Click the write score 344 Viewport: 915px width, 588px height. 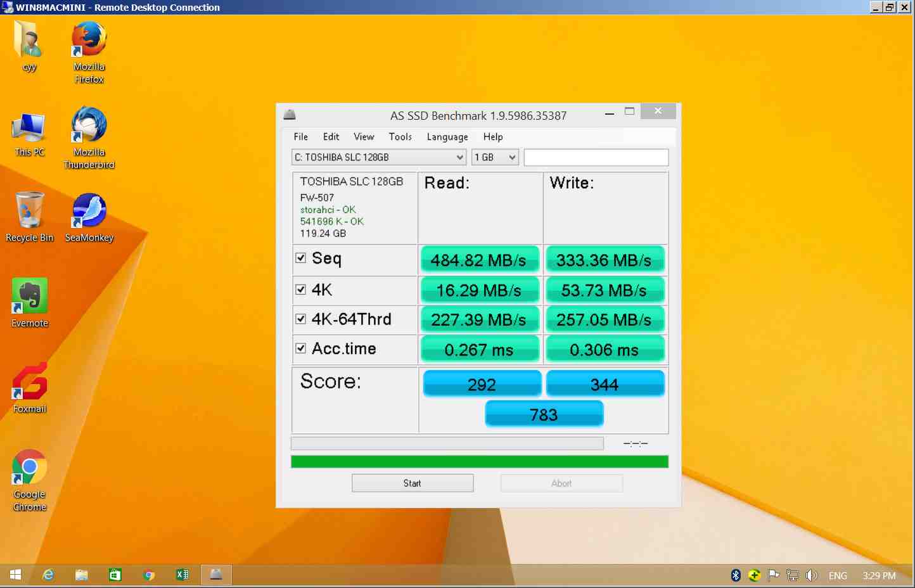(605, 384)
